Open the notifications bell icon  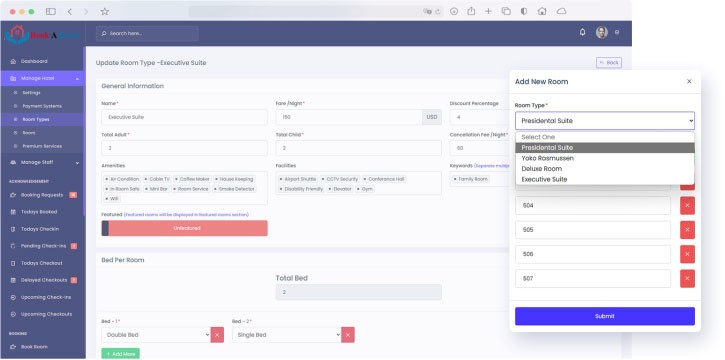coord(582,33)
